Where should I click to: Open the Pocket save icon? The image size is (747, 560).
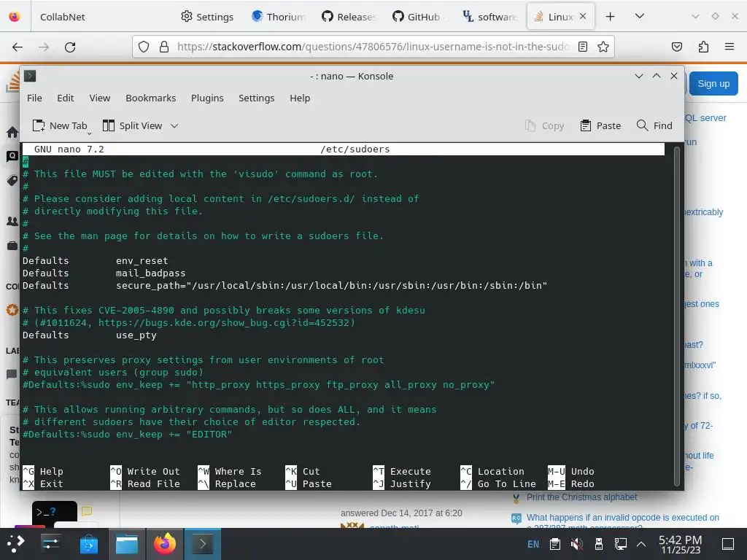[x=676, y=47]
